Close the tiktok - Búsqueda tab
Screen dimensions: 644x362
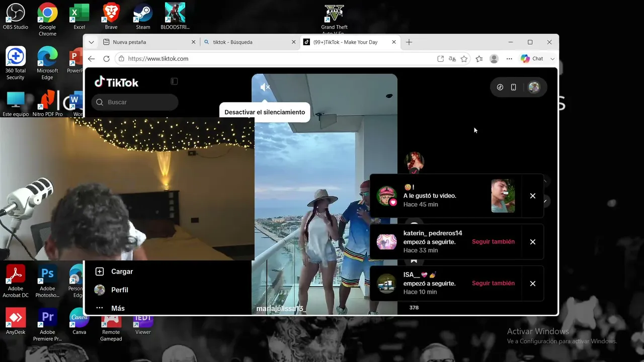point(294,42)
